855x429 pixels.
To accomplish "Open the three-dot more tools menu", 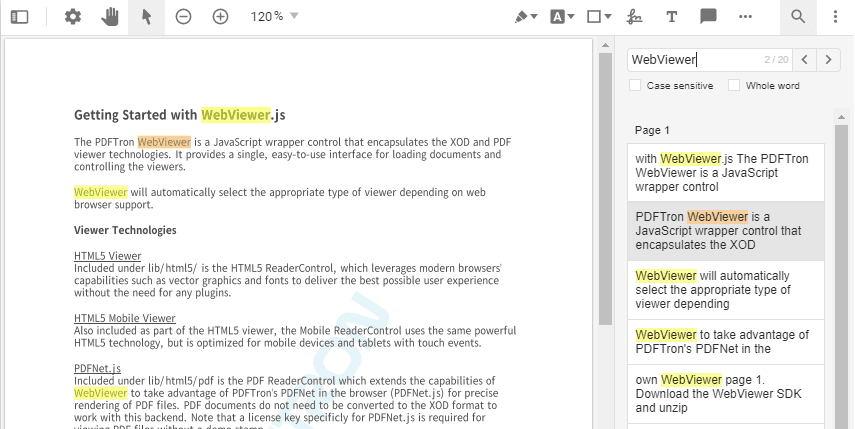I will (x=745, y=17).
